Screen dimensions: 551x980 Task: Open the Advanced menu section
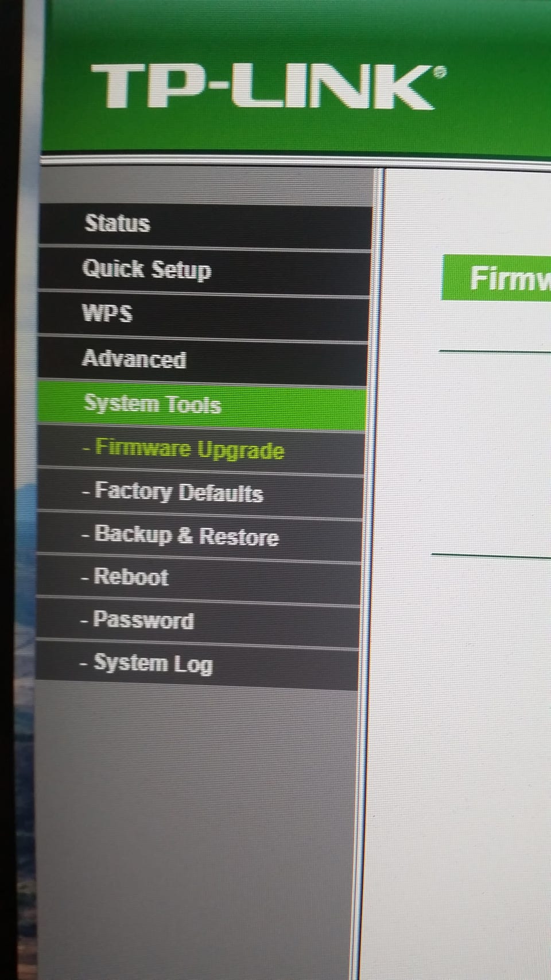pos(203,362)
